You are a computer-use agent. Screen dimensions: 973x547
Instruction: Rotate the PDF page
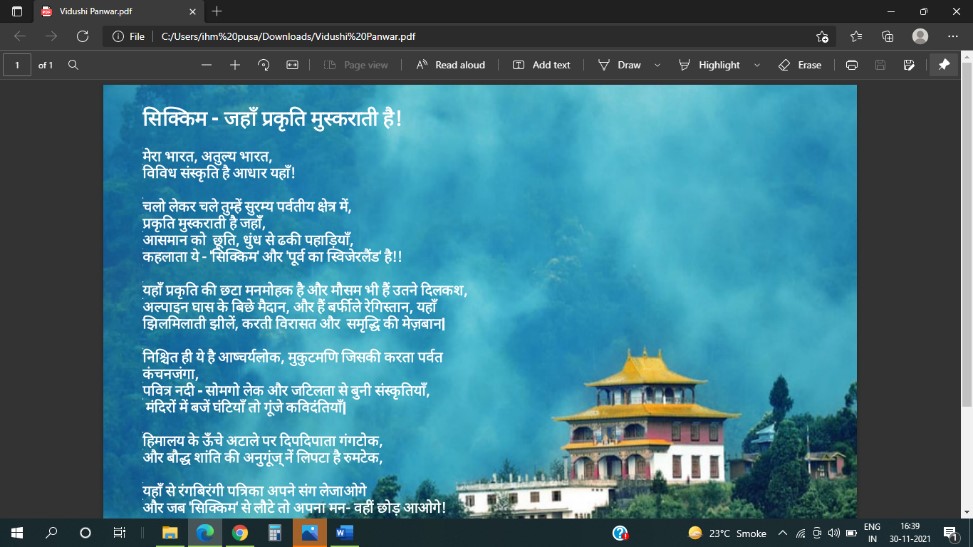tap(264, 65)
